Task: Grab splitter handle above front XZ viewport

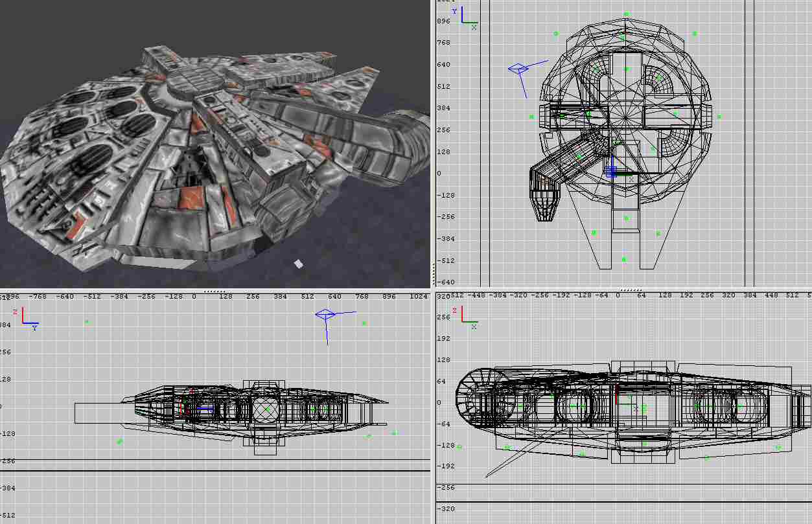Action: pyautogui.click(x=631, y=290)
